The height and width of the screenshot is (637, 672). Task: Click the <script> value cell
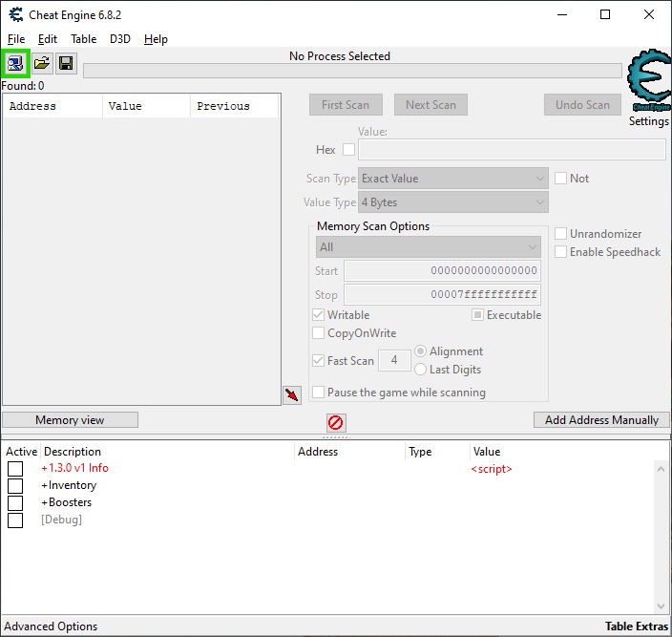click(x=492, y=469)
